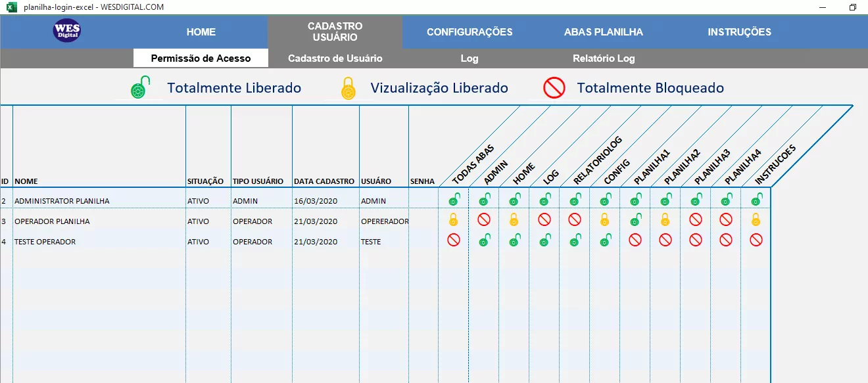The image size is (868, 383).
Task: Toggle HOME permission for ADMINISTRATOR PLANILHA
Action: tap(514, 198)
